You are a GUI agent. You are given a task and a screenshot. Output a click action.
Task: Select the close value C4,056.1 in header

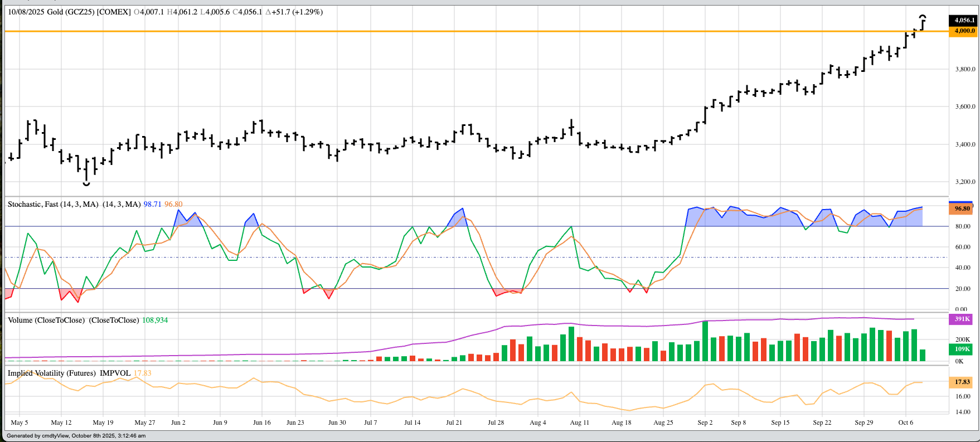247,12
